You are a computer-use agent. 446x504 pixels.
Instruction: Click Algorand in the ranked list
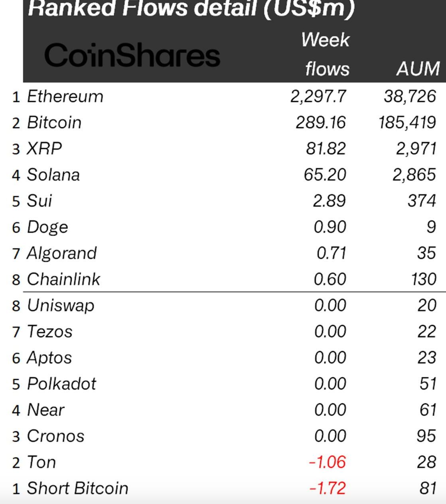62,253
